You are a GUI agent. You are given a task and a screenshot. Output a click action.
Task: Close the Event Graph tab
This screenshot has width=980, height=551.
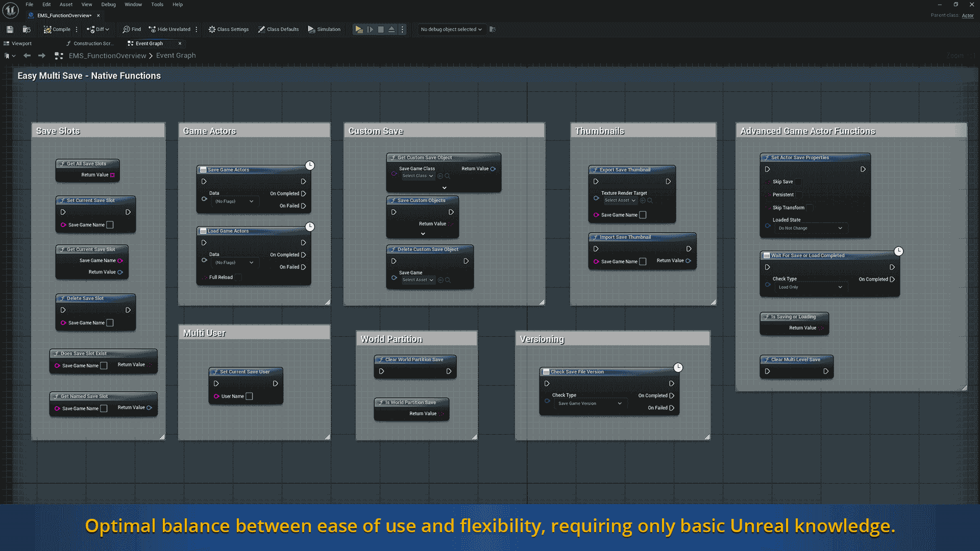coord(180,44)
